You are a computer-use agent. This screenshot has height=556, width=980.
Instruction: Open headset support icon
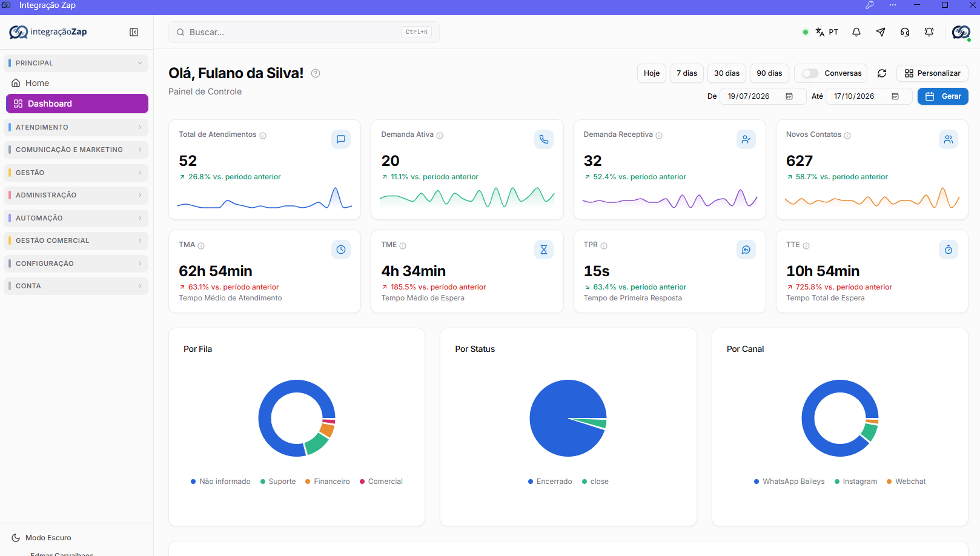point(905,32)
